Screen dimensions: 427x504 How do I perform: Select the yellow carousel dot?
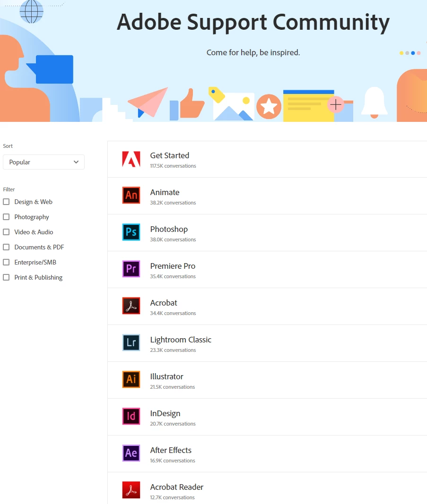click(401, 53)
